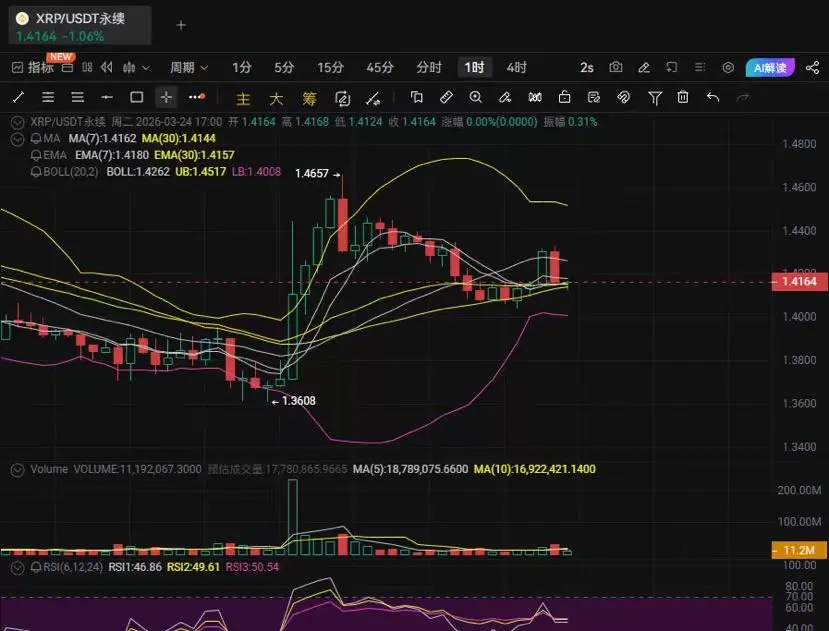This screenshot has height=631, width=829.
Task: Click the 1.4657 high price marker
Action: [x=317, y=173]
